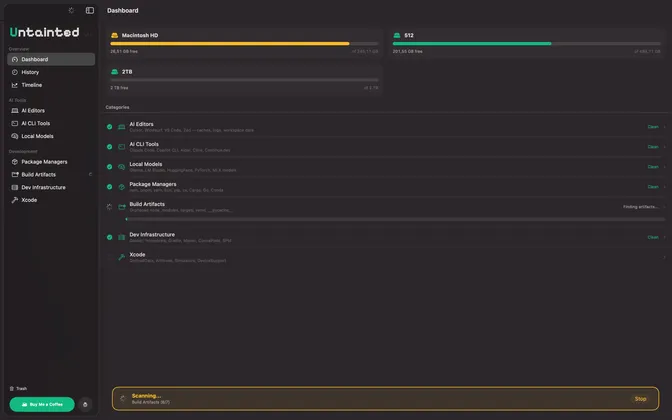The width and height of the screenshot is (672, 420).
Task: Select AI CLI Tools in the sidebar
Action: [x=51, y=123]
